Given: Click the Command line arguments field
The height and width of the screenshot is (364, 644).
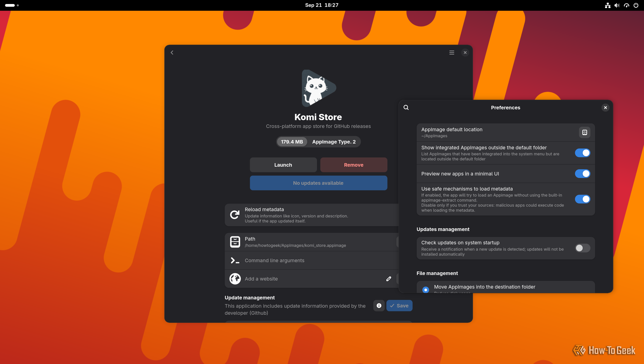Looking at the screenshot, I should coord(312,260).
